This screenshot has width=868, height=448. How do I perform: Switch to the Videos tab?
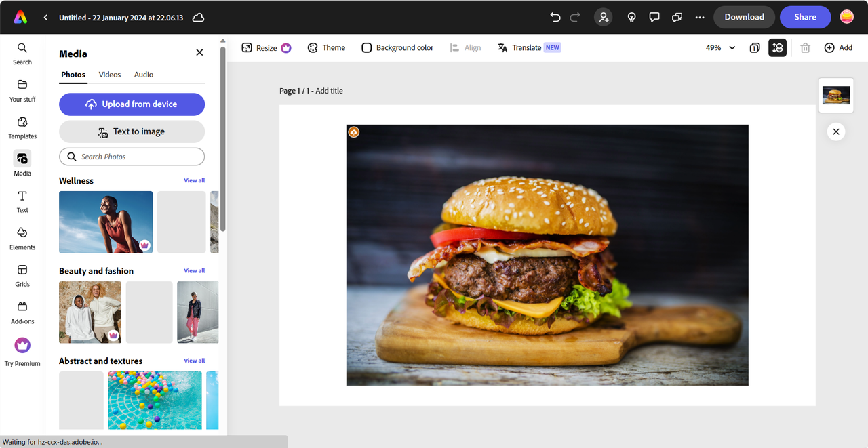(110, 75)
